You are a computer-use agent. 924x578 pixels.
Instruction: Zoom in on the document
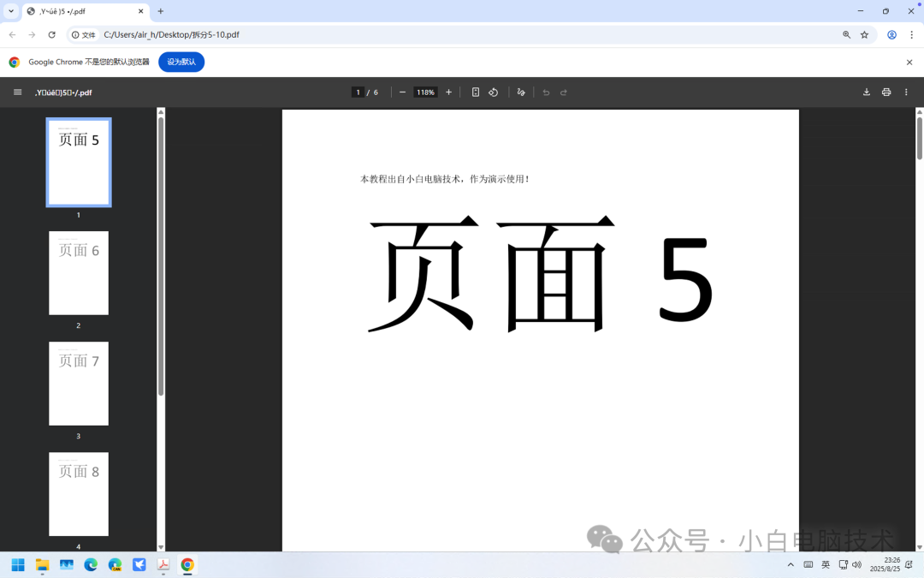coord(448,92)
